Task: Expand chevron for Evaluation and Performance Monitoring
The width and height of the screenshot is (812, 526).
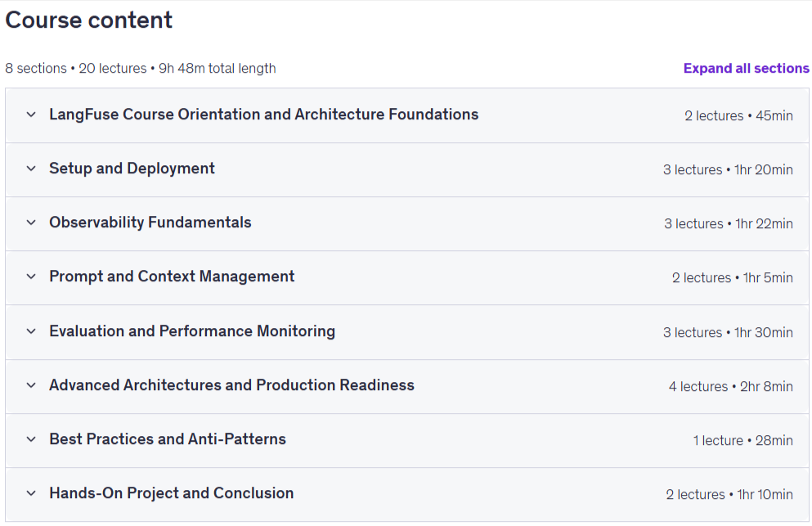Action: point(31,331)
